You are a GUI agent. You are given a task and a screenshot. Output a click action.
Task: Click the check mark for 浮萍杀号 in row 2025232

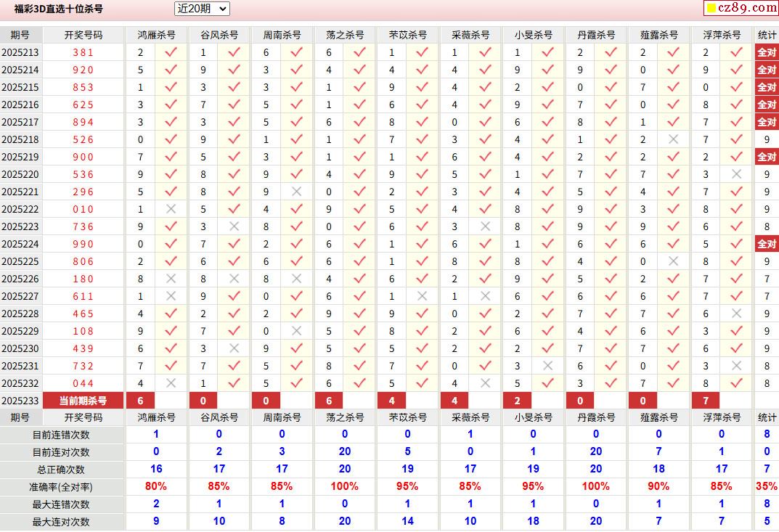coord(737,383)
